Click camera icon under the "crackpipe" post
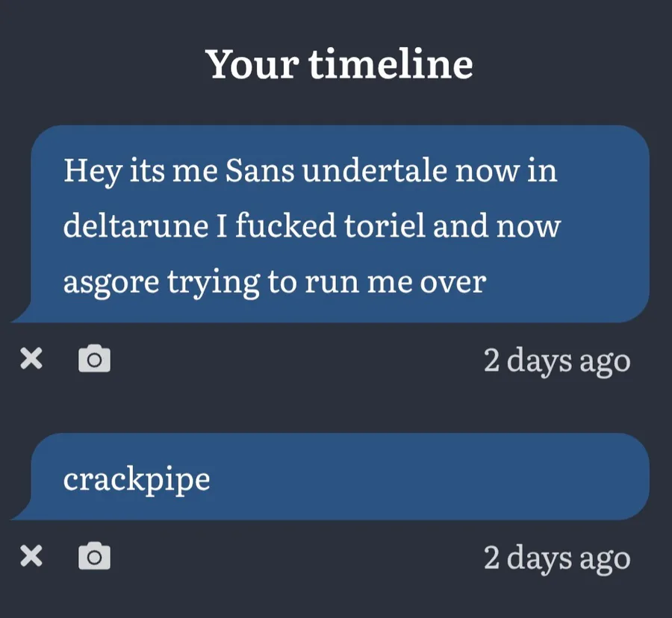The width and height of the screenshot is (672, 618). [95, 556]
